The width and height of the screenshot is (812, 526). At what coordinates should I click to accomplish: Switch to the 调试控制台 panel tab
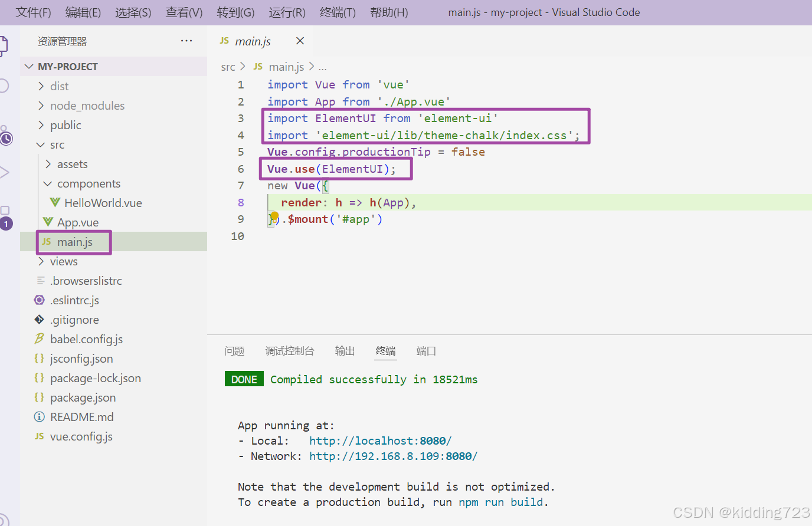coord(290,351)
